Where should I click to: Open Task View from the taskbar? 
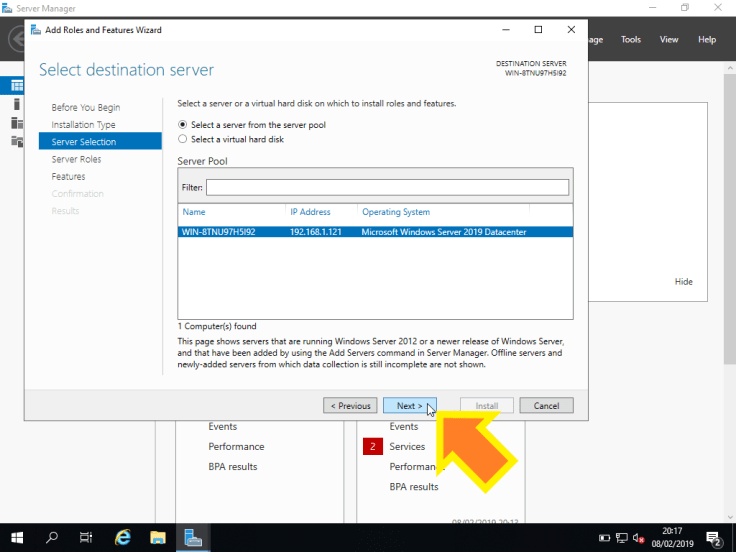tap(87, 537)
